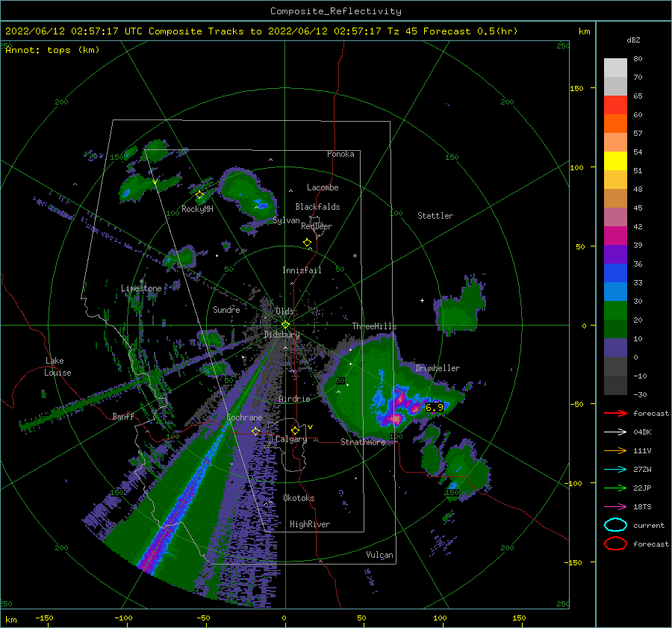
Task: Click the yellow diamond marker below RedDeer
Action: coord(308,243)
